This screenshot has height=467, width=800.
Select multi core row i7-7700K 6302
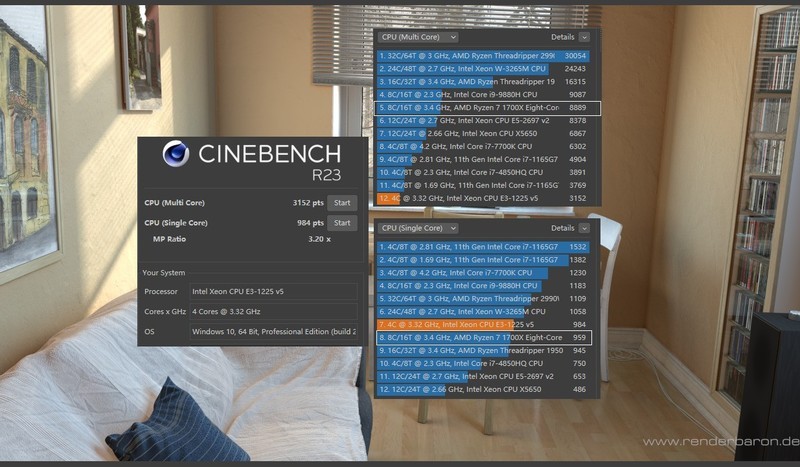483,146
